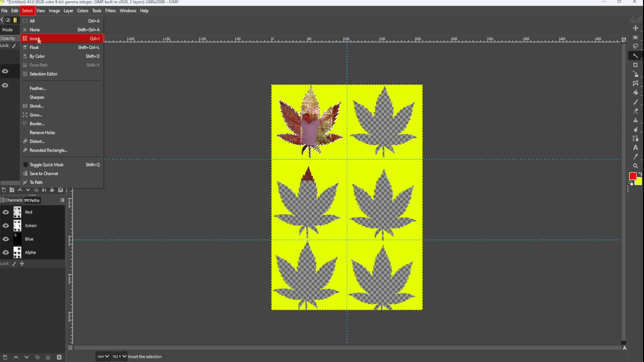The image size is (644, 362).
Task: Create a new layer group
Action: 12,190
